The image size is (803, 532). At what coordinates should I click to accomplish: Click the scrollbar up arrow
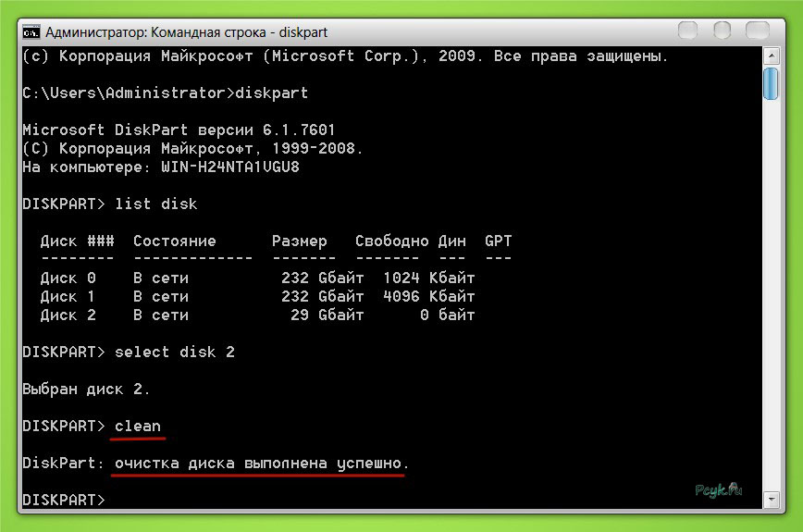click(x=772, y=56)
